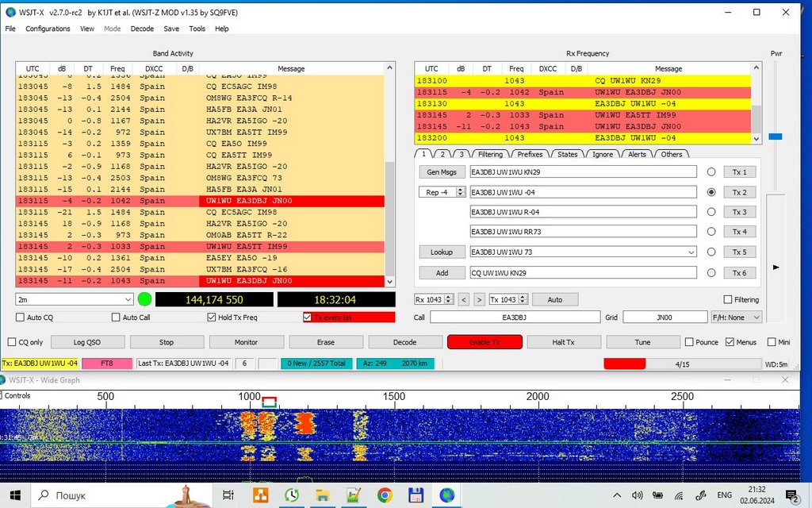The height and width of the screenshot is (508, 812).
Task: Select the Tx 1 radio button
Action: coord(711,172)
